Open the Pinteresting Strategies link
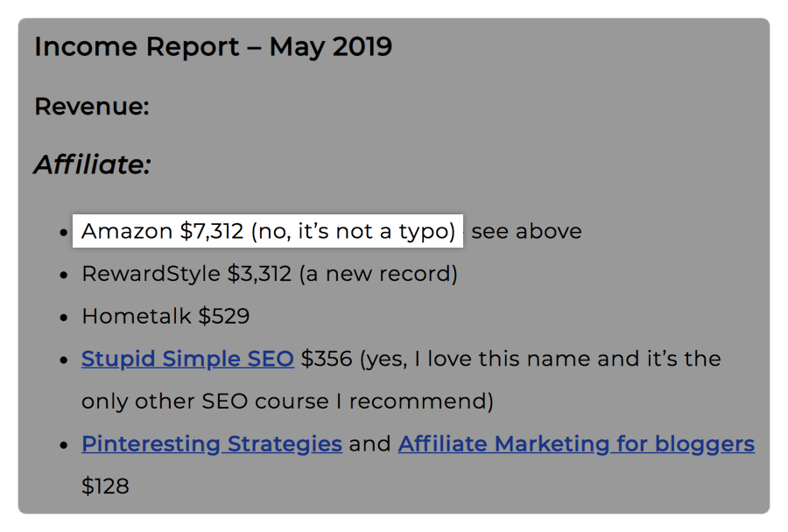 click(211, 444)
